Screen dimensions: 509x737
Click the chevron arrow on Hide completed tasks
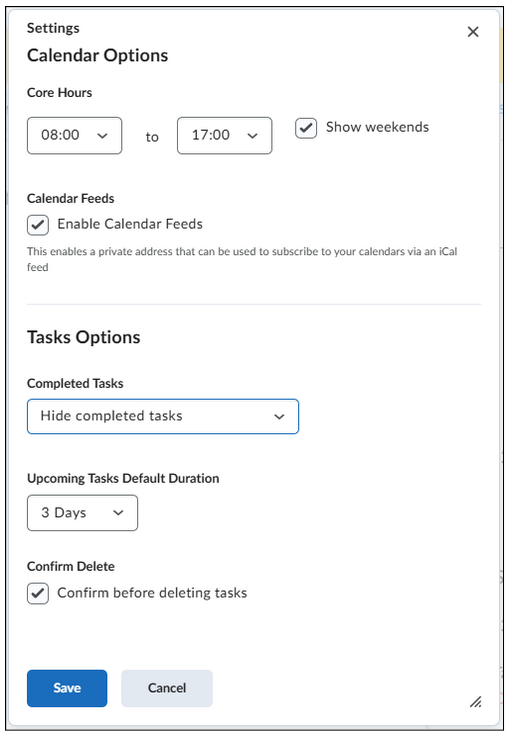(x=279, y=416)
